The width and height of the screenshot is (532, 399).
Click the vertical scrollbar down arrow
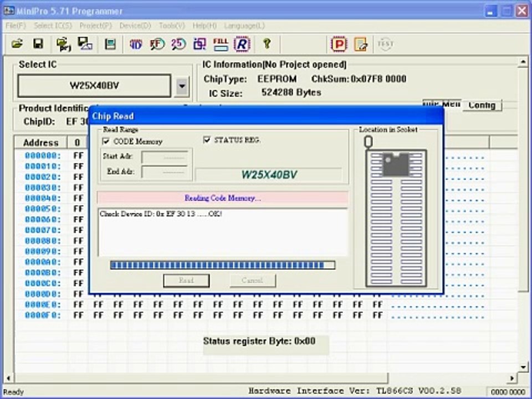click(523, 367)
